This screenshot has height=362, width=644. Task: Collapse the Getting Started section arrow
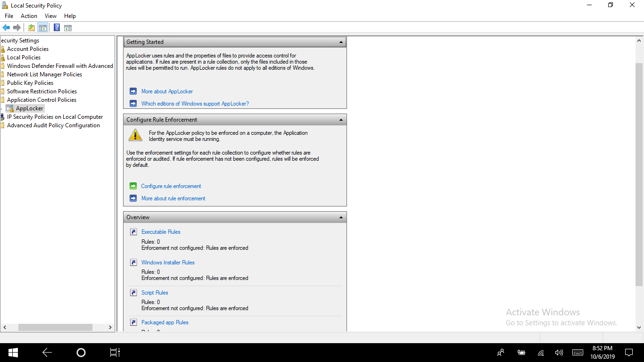click(341, 42)
